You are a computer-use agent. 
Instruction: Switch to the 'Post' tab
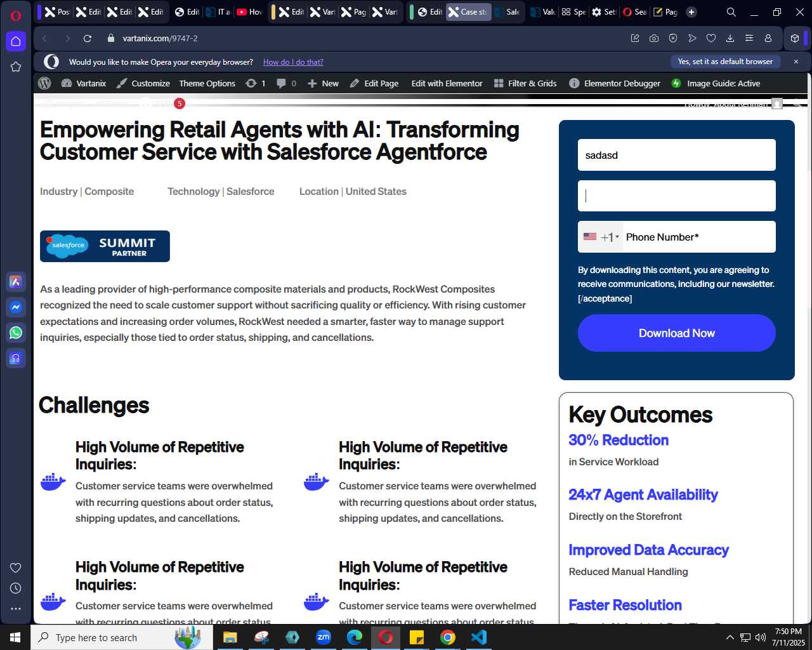click(57, 12)
